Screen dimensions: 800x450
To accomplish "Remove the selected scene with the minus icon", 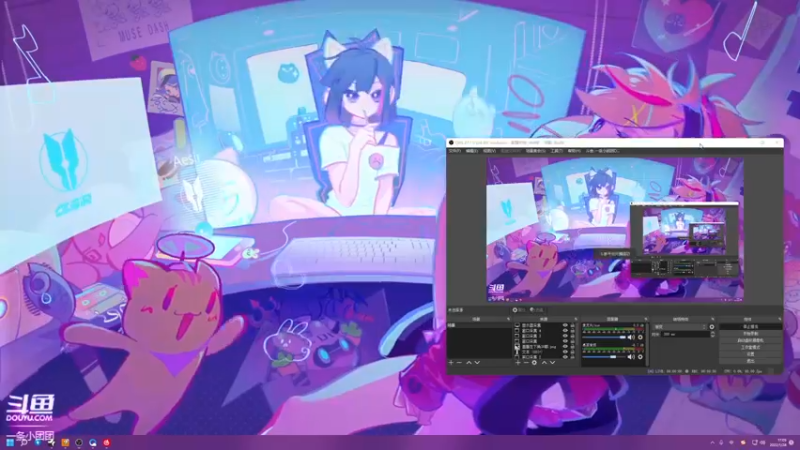I will 459,363.
